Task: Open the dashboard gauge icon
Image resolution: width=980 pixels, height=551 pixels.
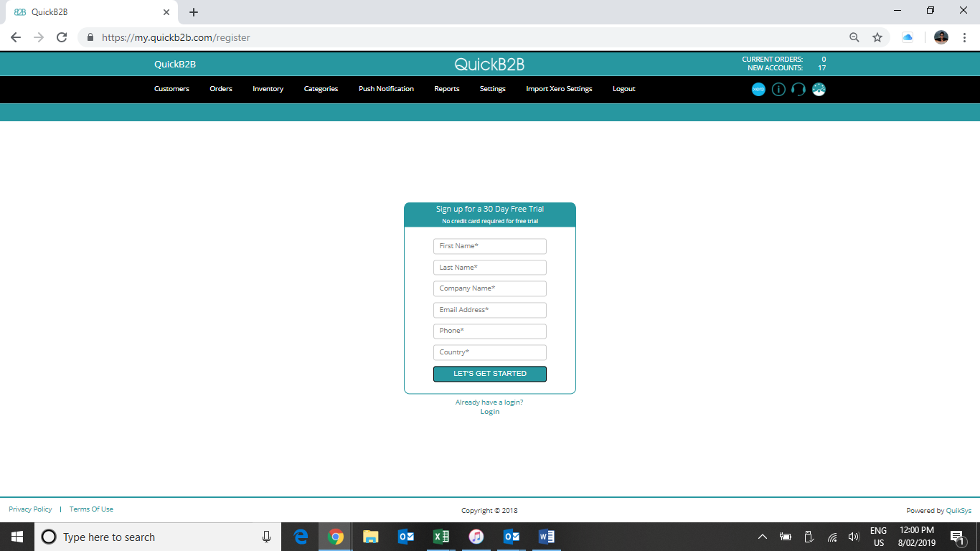Action: coord(819,90)
